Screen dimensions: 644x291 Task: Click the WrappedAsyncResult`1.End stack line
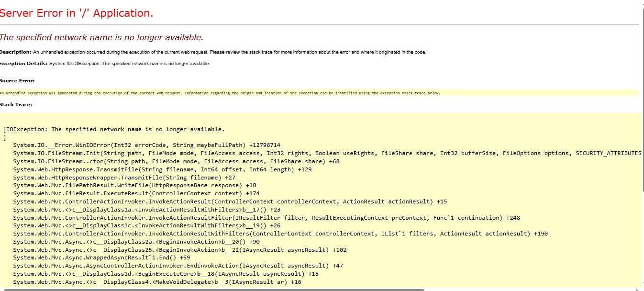pos(101,257)
